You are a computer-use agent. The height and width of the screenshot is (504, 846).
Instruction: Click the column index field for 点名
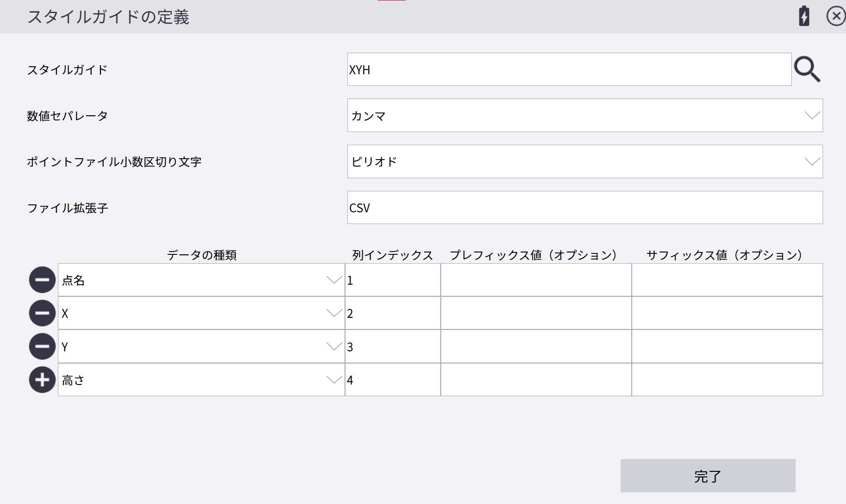[393, 280]
